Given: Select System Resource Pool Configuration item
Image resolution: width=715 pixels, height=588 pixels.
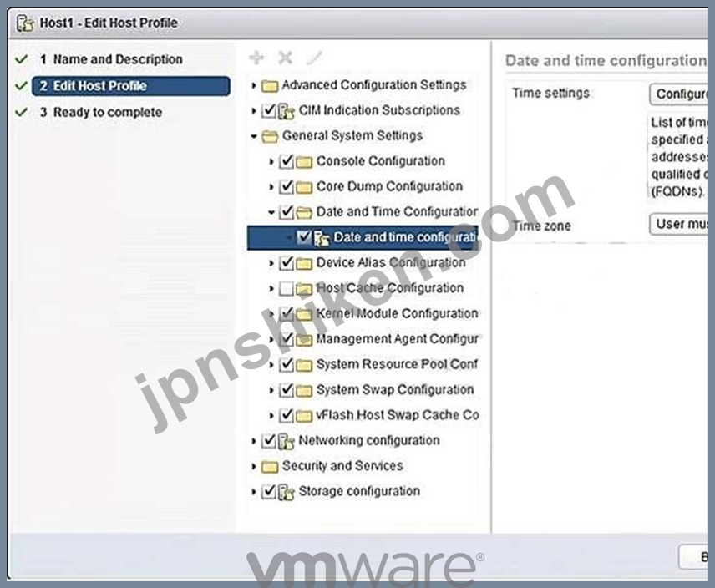Looking at the screenshot, I should pyautogui.click(x=397, y=364).
